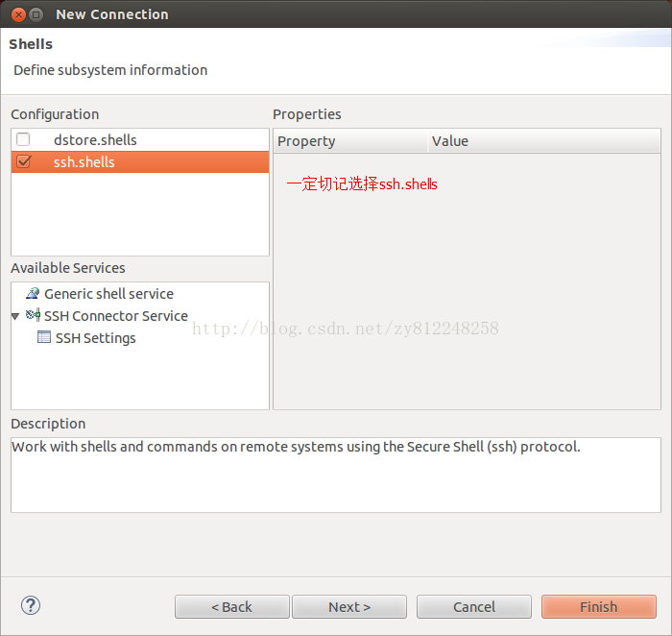Click Finish to create the connection

(x=599, y=607)
